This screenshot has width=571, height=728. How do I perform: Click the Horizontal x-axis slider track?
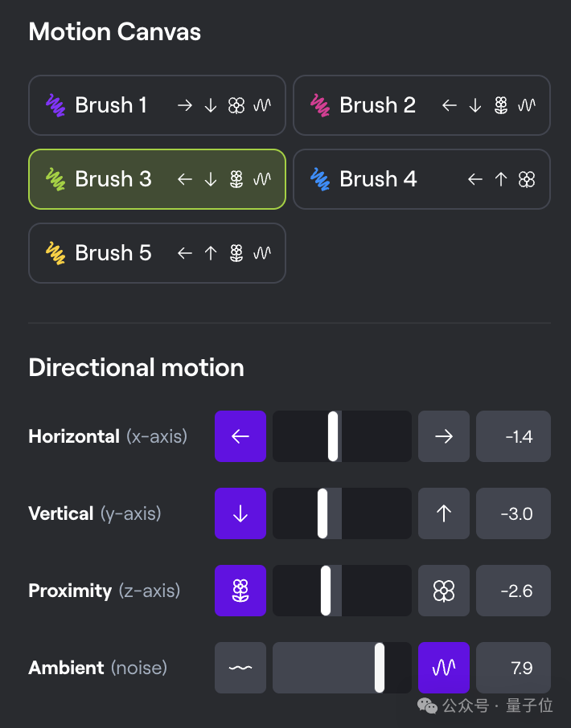342,436
